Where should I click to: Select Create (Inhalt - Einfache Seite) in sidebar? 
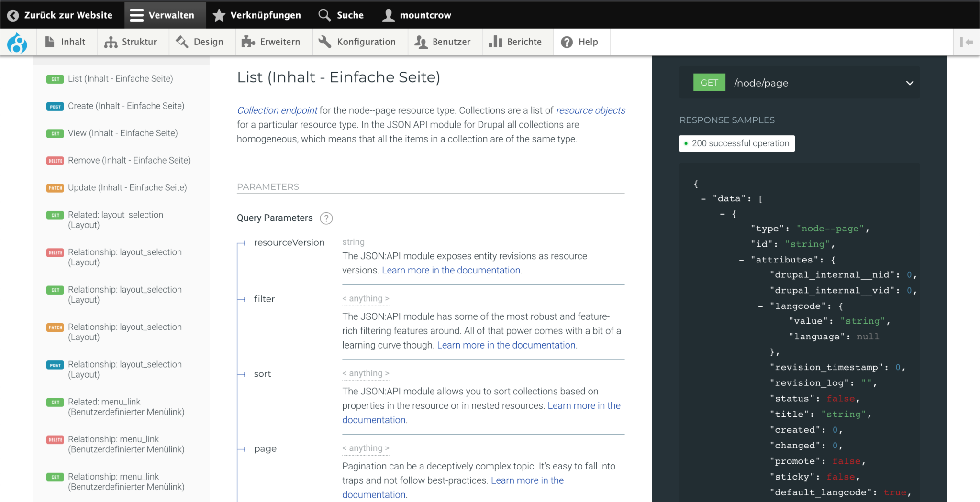[126, 106]
